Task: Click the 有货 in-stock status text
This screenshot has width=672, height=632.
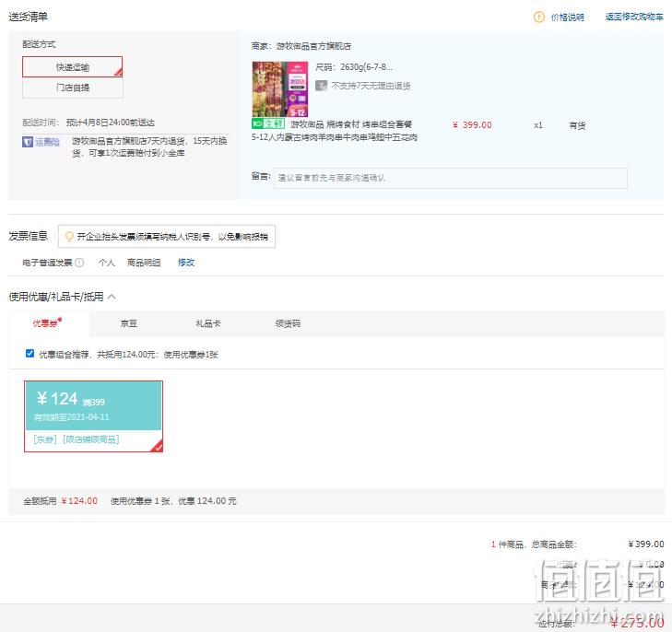Action: (x=577, y=125)
